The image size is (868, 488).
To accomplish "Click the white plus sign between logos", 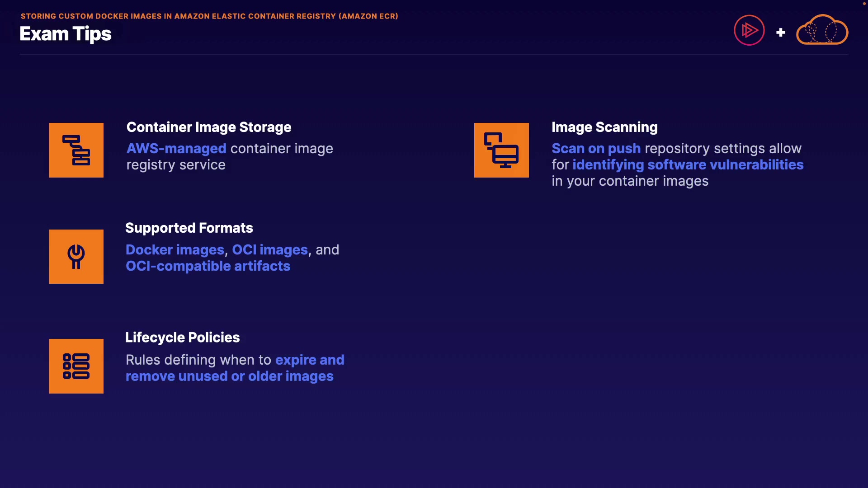I will pyautogui.click(x=781, y=33).
